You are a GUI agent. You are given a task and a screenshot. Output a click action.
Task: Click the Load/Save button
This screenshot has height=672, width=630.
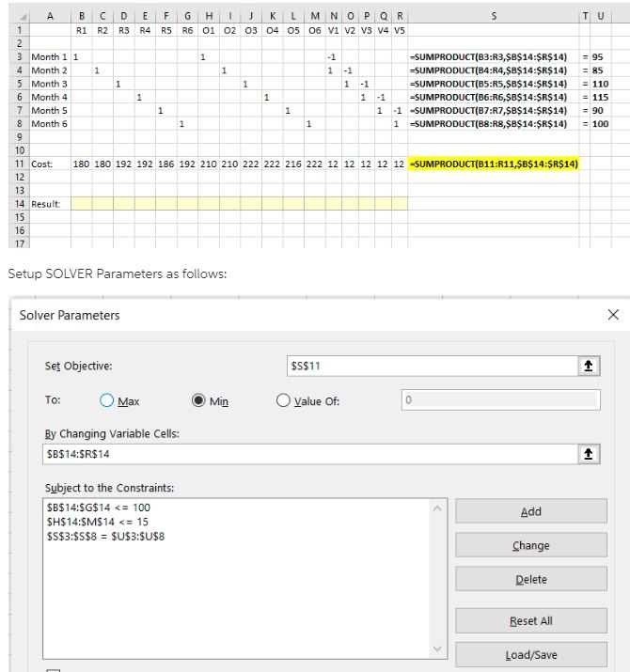pos(531,654)
